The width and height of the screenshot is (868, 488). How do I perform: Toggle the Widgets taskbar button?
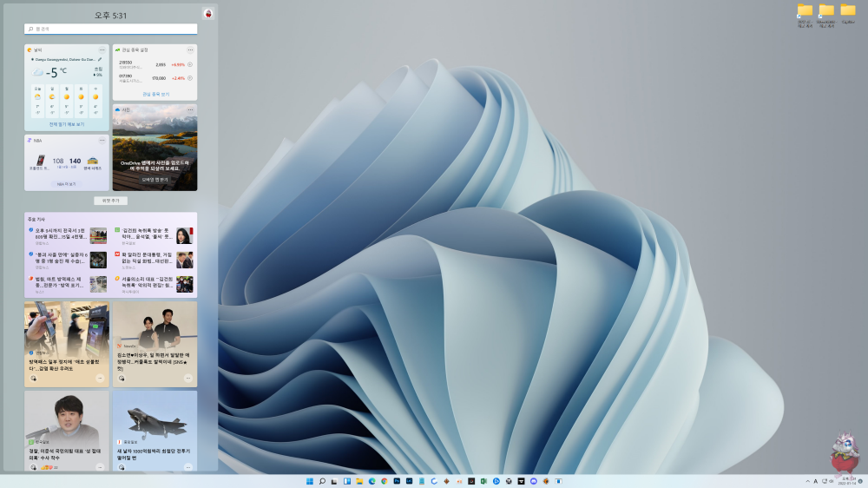point(347,481)
